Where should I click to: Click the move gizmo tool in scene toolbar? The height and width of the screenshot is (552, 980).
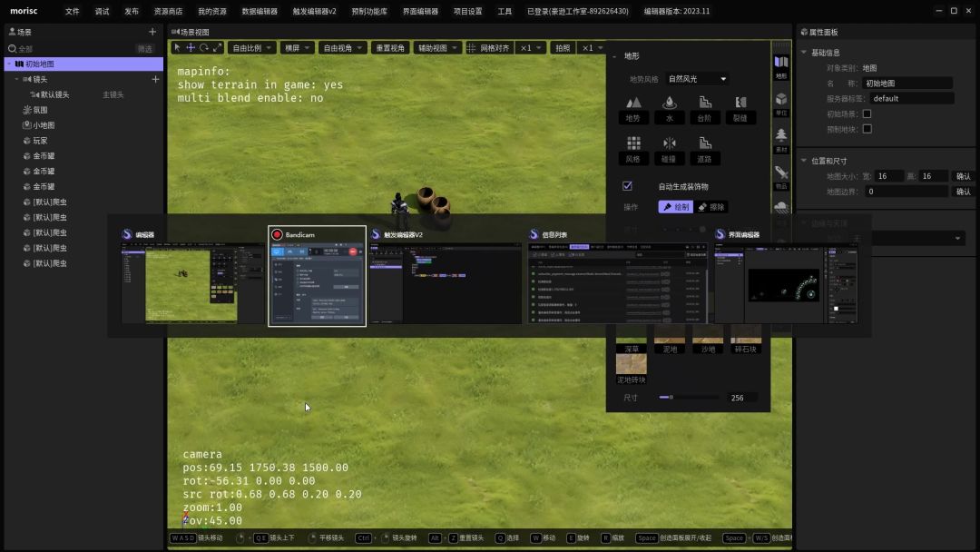click(191, 48)
